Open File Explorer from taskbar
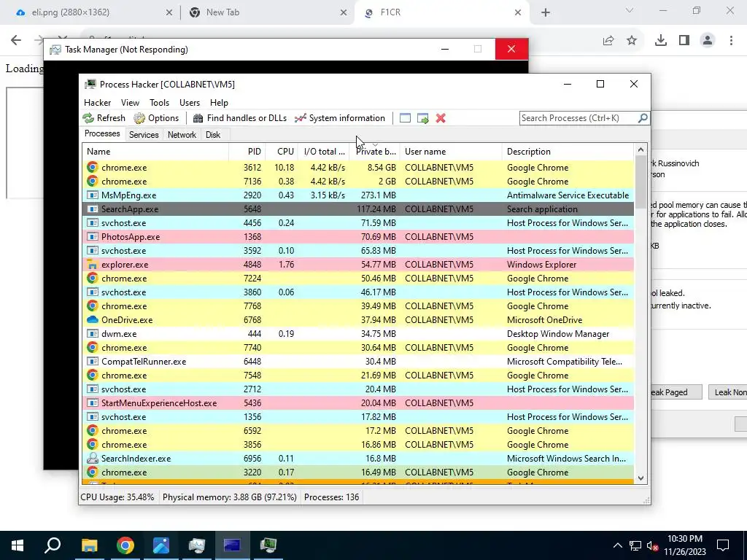 pyautogui.click(x=89, y=545)
